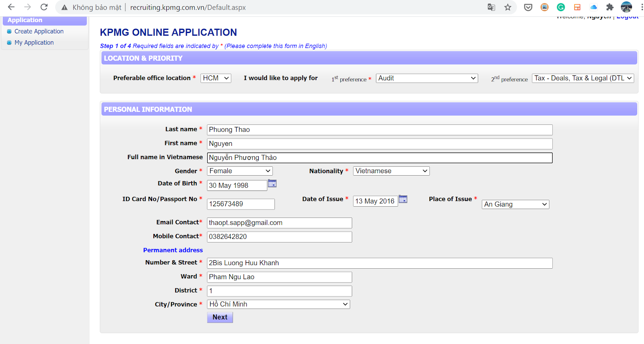
Task: Expand the Nationality dropdown
Action: 391,171
